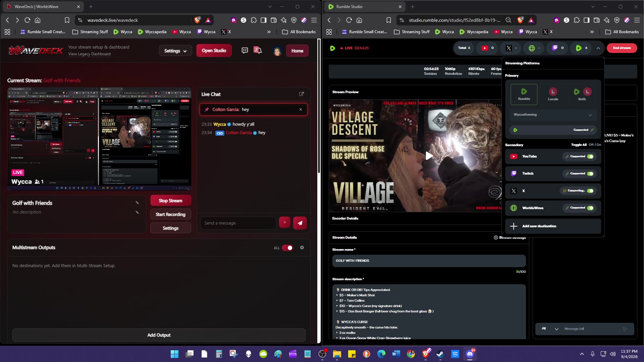The height and width of the screenshot is (362, 644).
Task: Click the Connected link icon under WyccaGaming
Action: 592,130
